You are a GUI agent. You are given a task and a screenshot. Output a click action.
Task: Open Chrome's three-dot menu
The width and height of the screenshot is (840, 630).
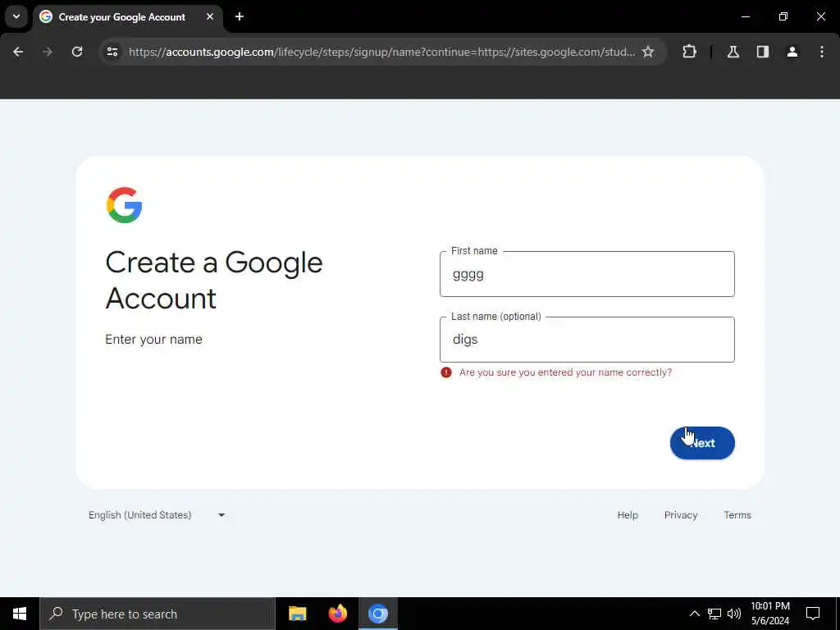[822, 52]
